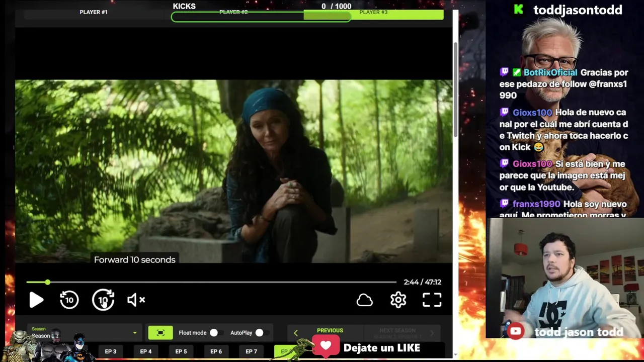Select episode EP 6
The width and height of the screenshot is (644, 362).
coord(216,351)
